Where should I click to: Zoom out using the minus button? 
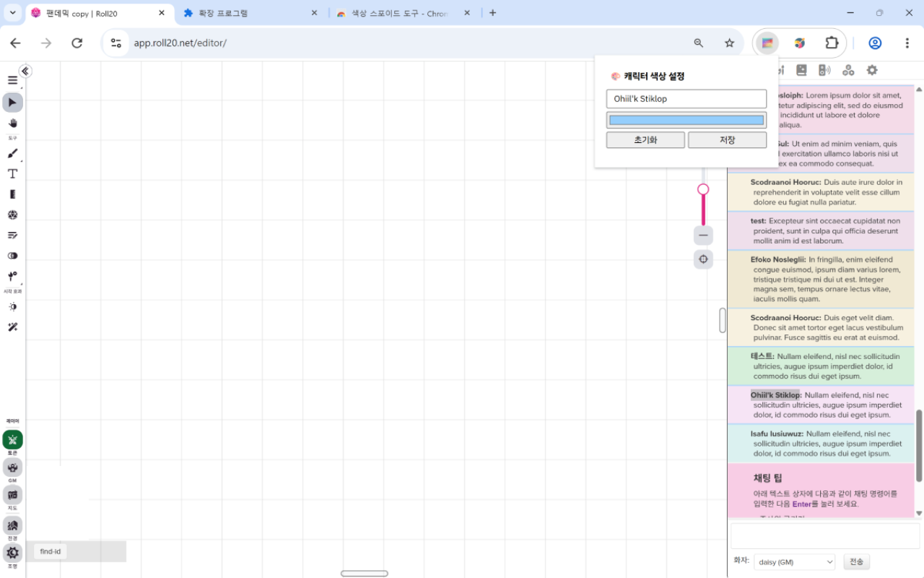pyautogui.click(x=703, y=236)
